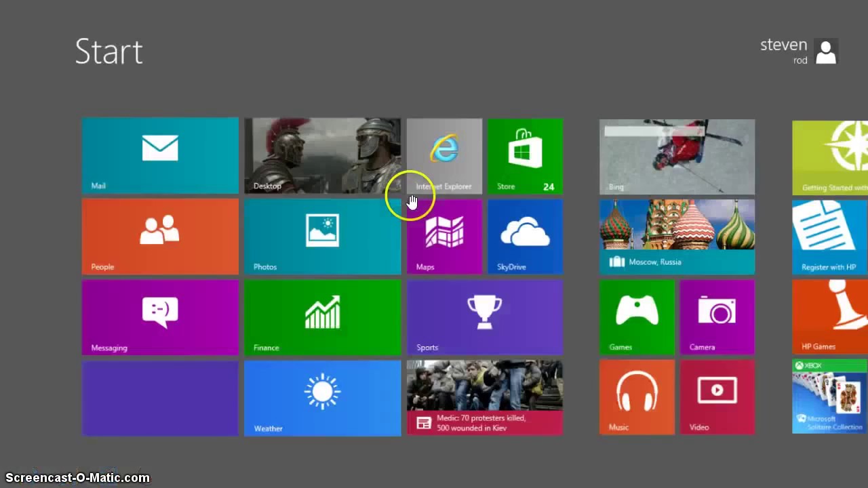Screen dimensions: 868x488
Task: Launch Internet Explorer tile
Action: tap(444, 156)
